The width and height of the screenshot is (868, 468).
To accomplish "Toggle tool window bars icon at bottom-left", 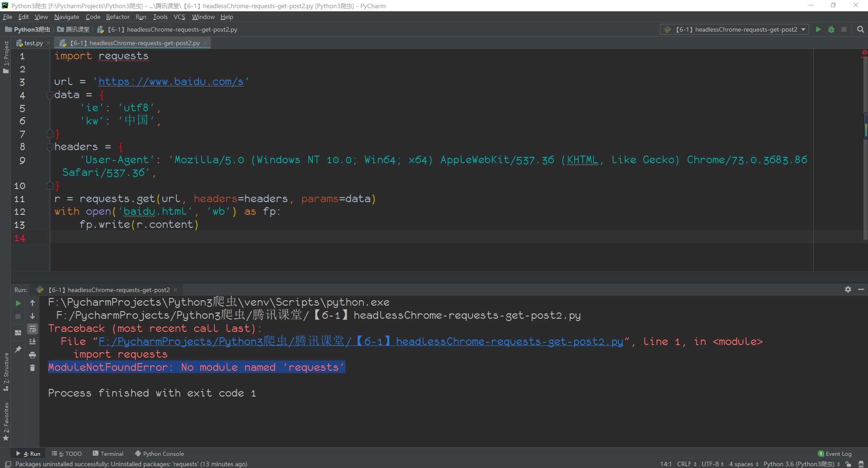I will click(x=8, y=464).
